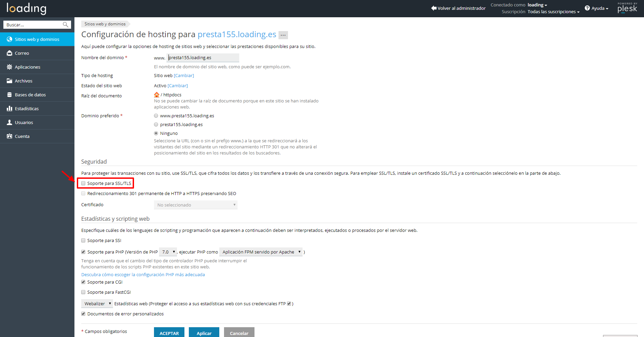Viewport: 644px width, 337px height.
Task: Click the Ayuda question mark icon
Action: (x=587, y=8)
